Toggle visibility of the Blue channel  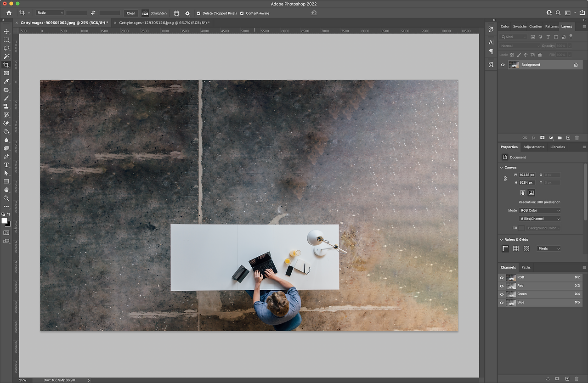(502, 303)
